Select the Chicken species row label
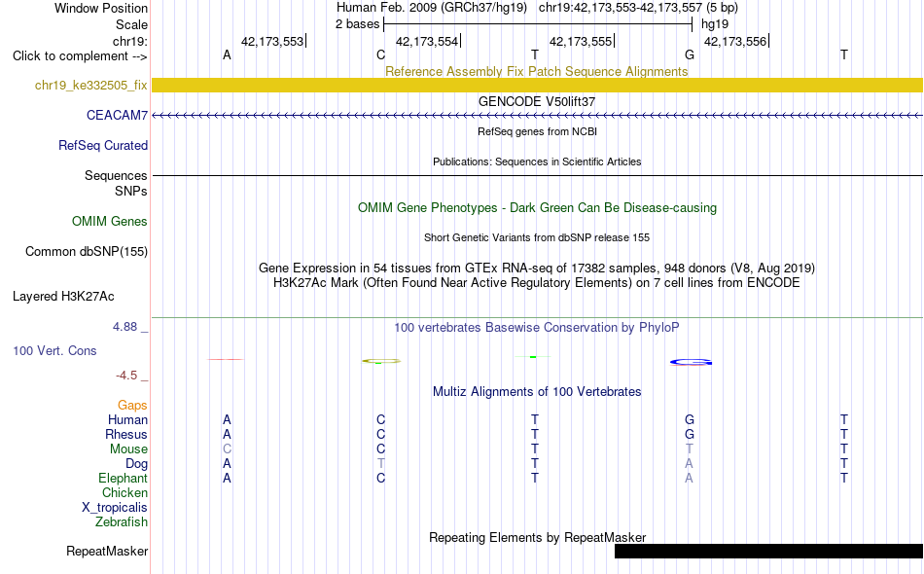 [x=124, y=492]
